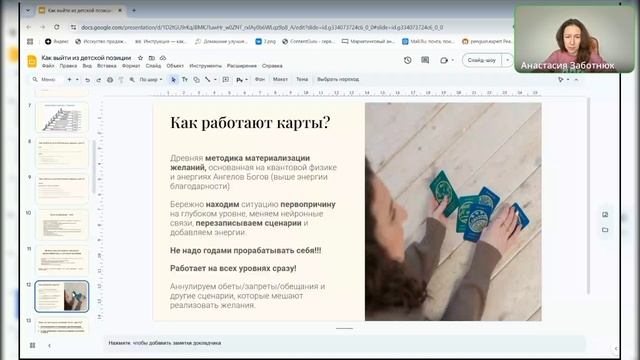Image resolution: width=640 pixels, height=360 pixels.
Task: Click the menu search magnifier icon
Action: point(35,80)
